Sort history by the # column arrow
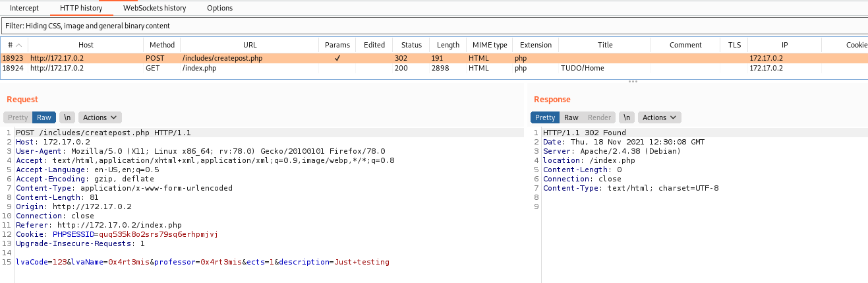The image size is (868, 283). pos(19,45)
